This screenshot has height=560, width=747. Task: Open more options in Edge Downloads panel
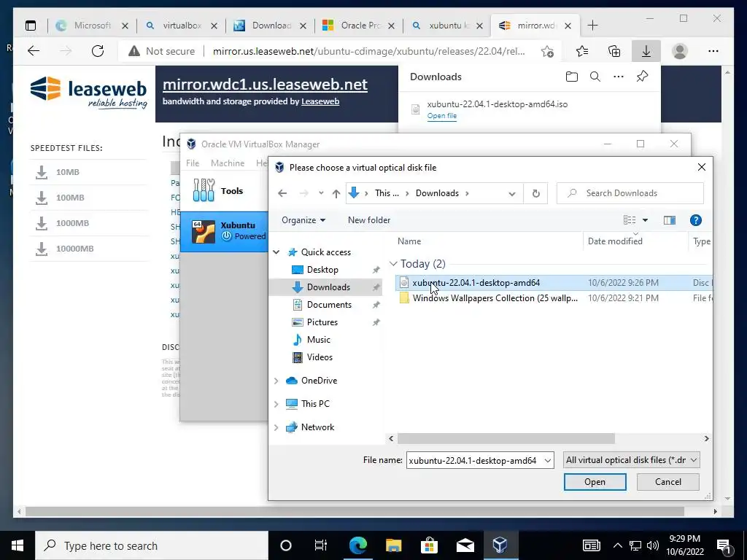pos(619,77)
